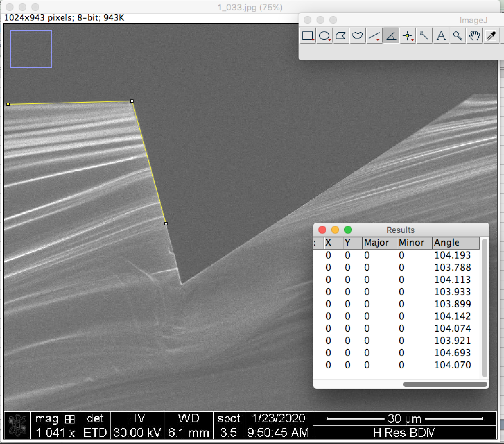This screenshot has width=504, height=444.
Task: Select the Straight Line tool
Action: [x=374, y=36]
